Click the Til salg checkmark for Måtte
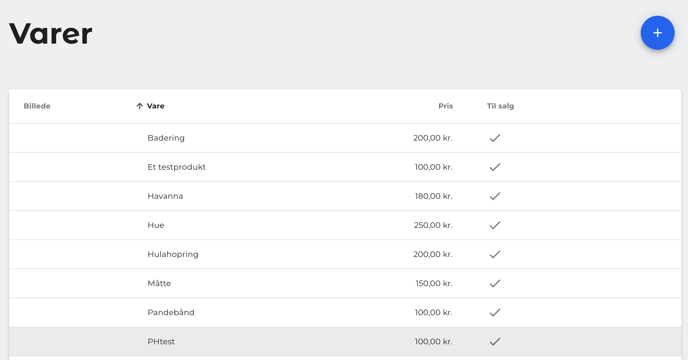688x360 pixels. pos(495,283)
